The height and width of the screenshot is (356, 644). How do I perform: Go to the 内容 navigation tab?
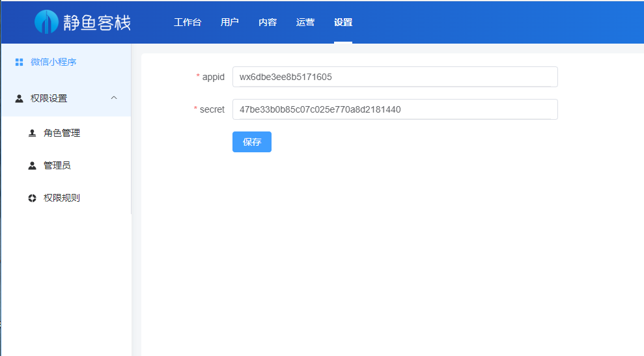[268, 22]
